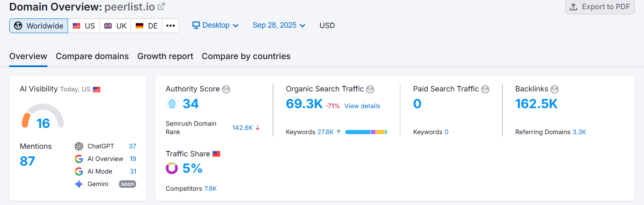Click the Authority Score oval icon
The width and height of the screenshot is (644, 205).
click(172, 104)
